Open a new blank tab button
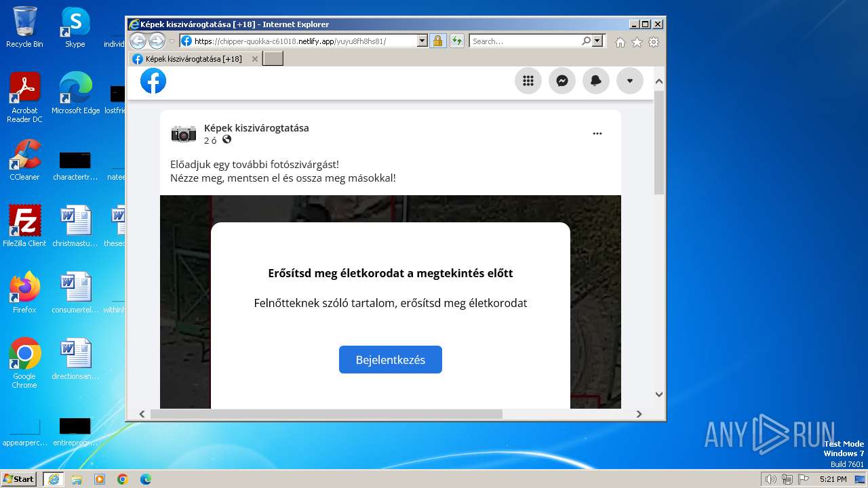 [x=273, y=59]
